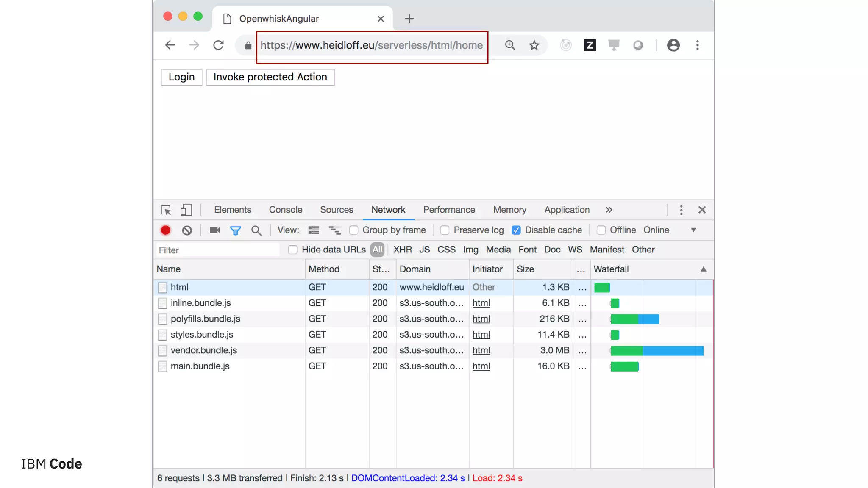Open the Online throttling dropdown
Image resolution: width=868 pixels, height=488 pixels.
(x=693, y=230)
